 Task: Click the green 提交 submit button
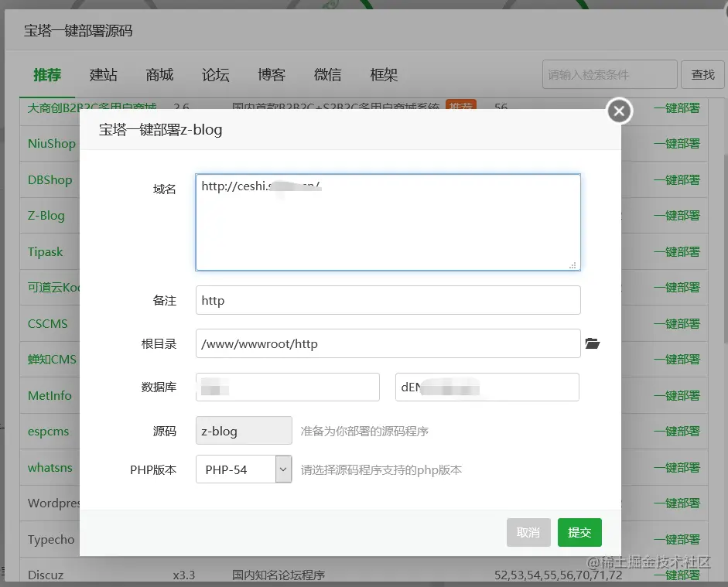coord(579,532)
